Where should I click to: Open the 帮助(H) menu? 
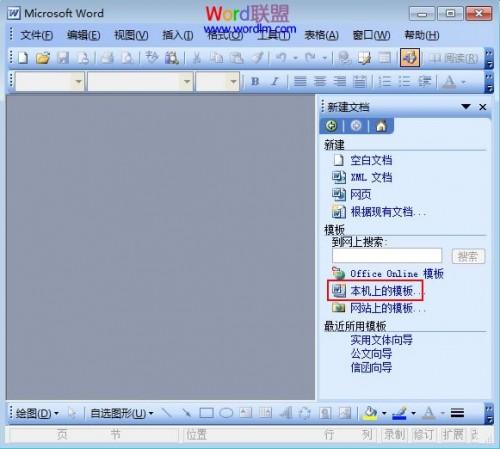pyautogui.click(x=422, y=35)
